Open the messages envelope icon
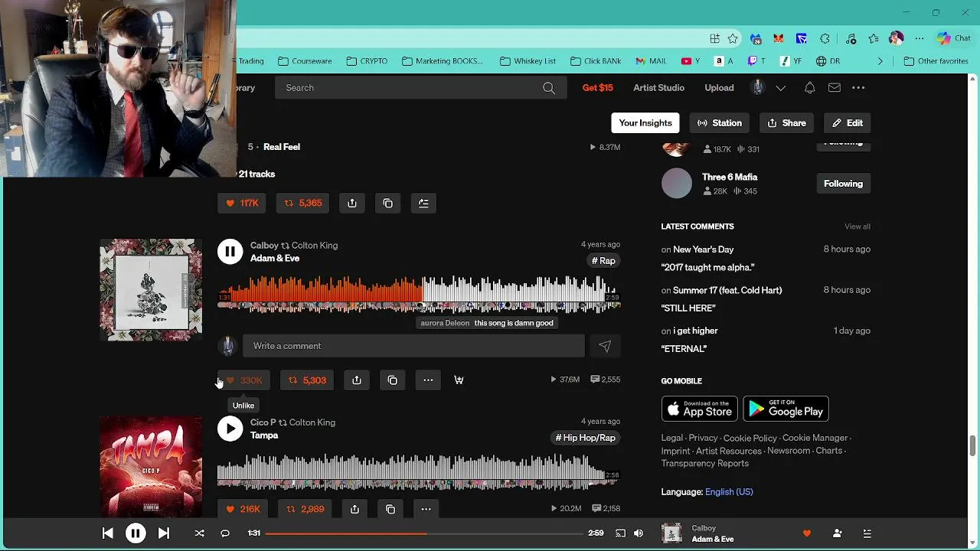Screen dimensions: 980x551 click(835, 88)
